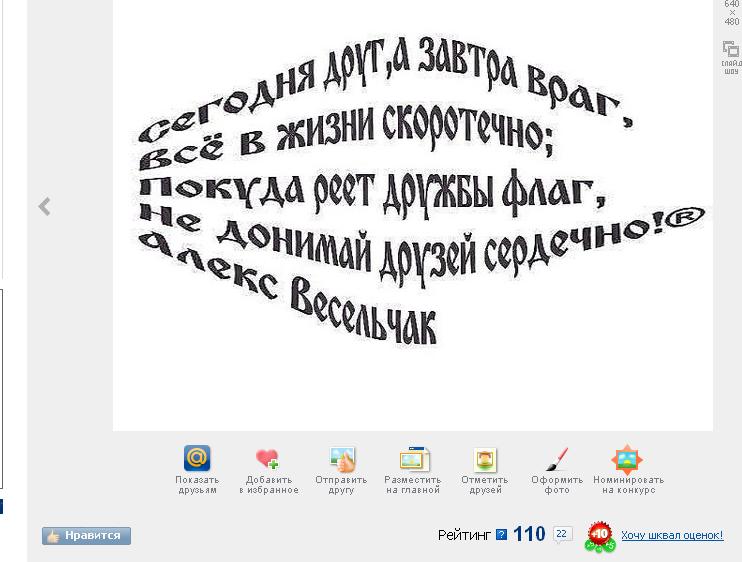Click the 'Оформить фото' text label
Viewport: 742px width, 562px height.
(x=557, y=485)
